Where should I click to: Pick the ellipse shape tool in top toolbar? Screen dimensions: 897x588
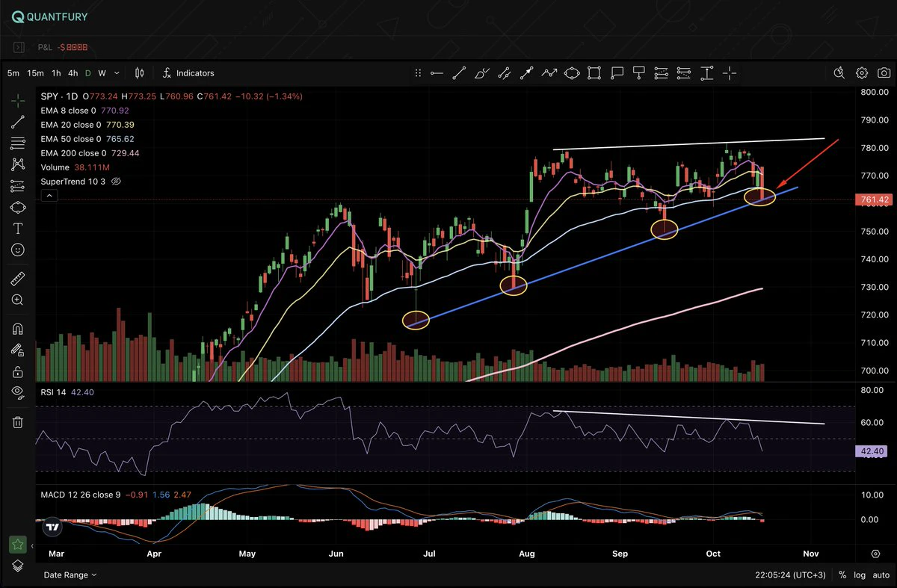pos(572,73)
